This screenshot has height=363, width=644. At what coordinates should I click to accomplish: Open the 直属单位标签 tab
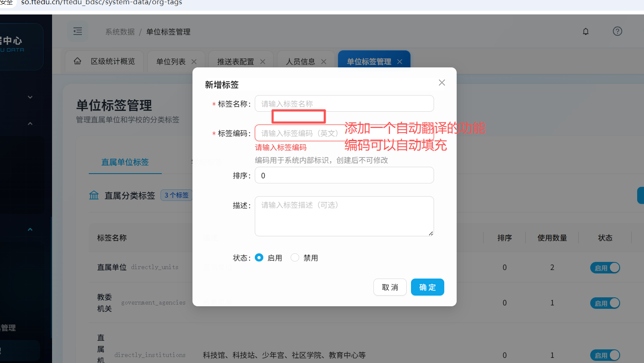(x=125, y=162)
